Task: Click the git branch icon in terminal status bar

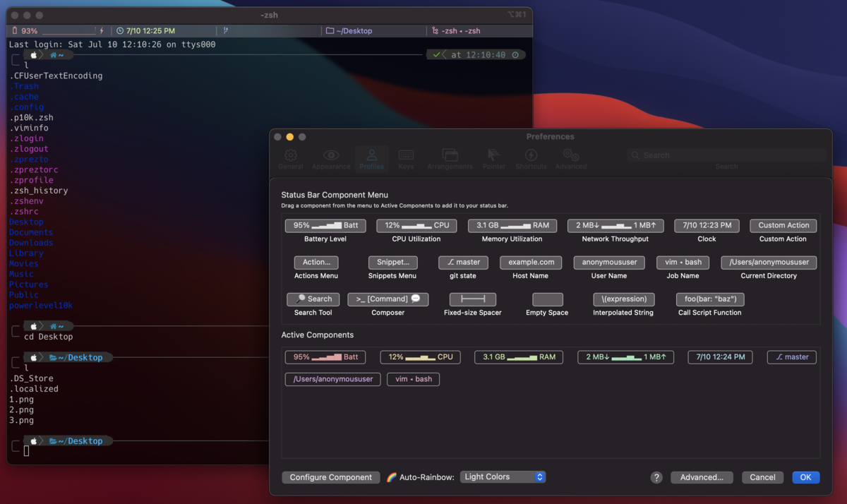Action: (226, 31)
